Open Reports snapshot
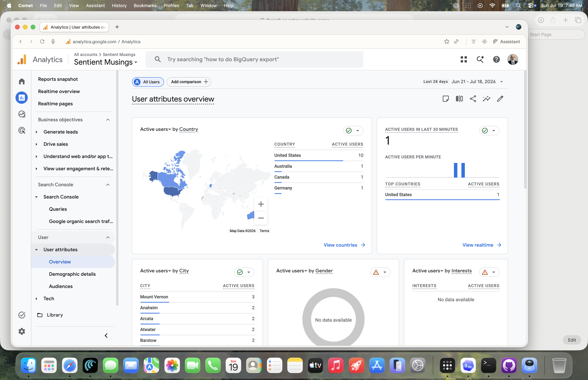This screenshot has width=588, height=380. 58,79
